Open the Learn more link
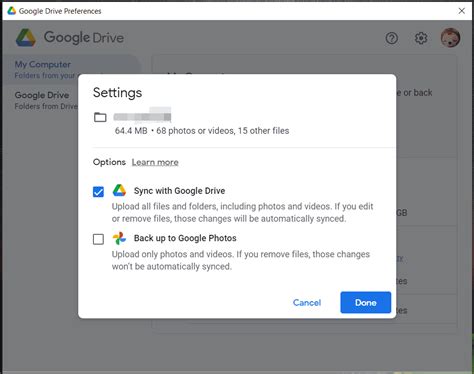Screen dimensions: 474x374 coord(155,162)
